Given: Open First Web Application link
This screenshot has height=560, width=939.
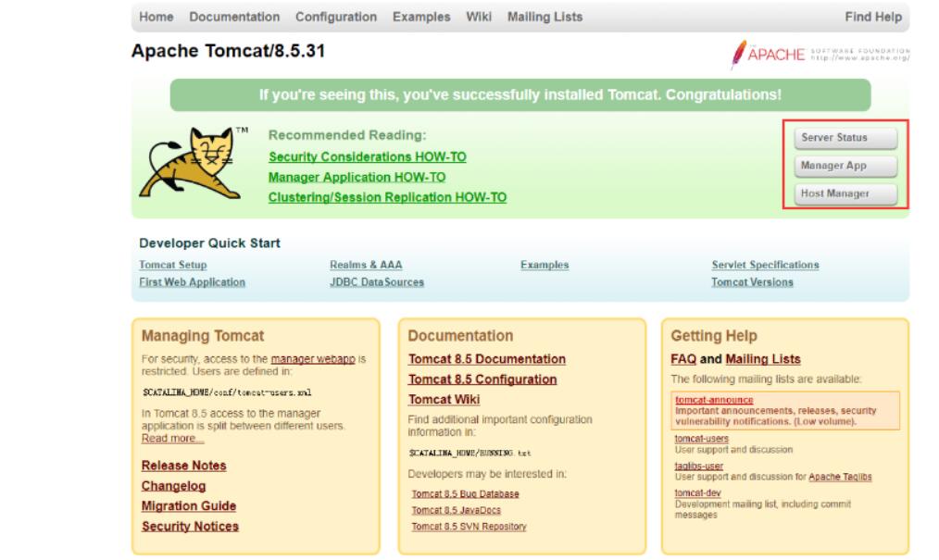Looking at the screenshot, I should tap(193, 281).
